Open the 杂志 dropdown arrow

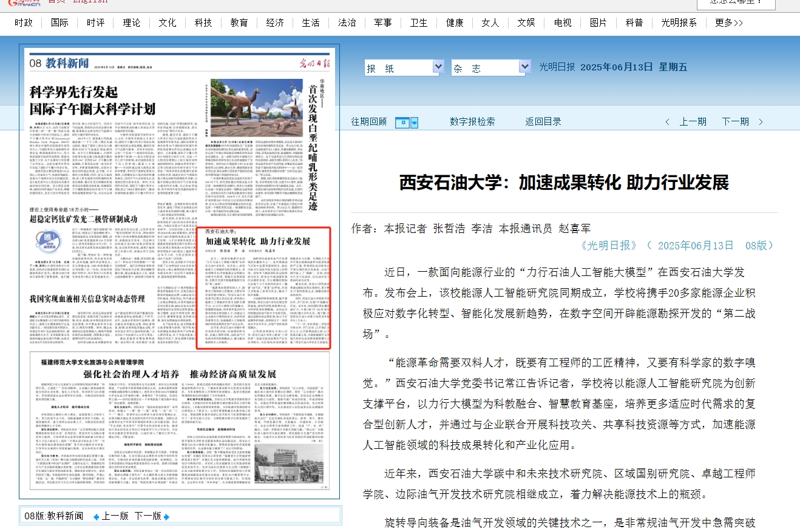tap(525, 67)
